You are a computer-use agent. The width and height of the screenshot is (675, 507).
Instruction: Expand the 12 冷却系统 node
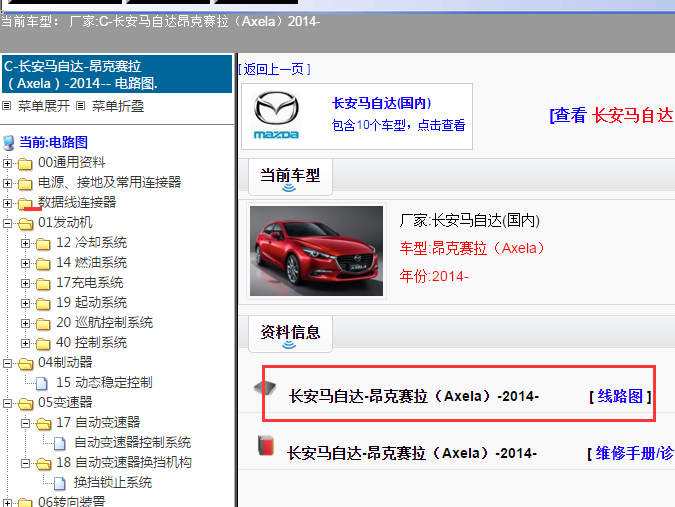coord(25,243)
